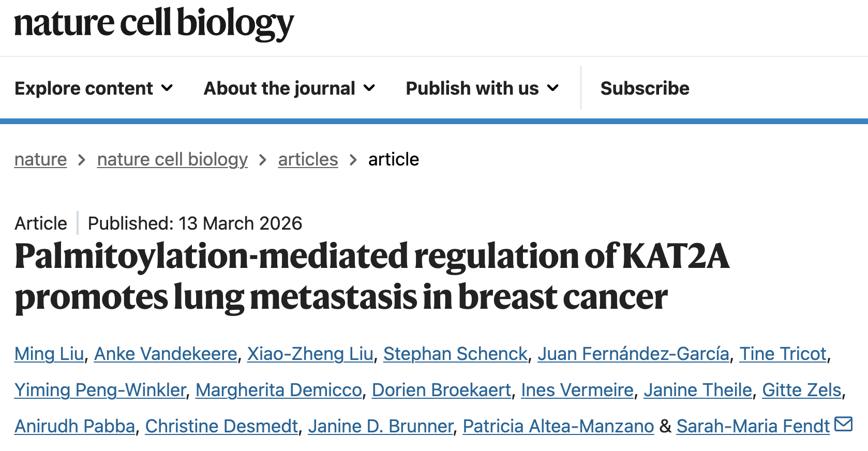Open author Ming Liu's profile link
Screen dimensions: 868x451
pos(49,354)
